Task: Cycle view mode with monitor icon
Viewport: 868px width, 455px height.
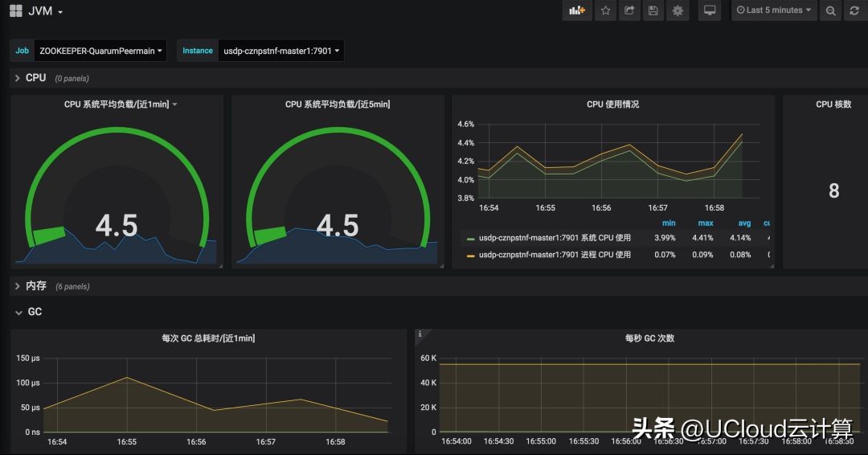Action: 710,10
